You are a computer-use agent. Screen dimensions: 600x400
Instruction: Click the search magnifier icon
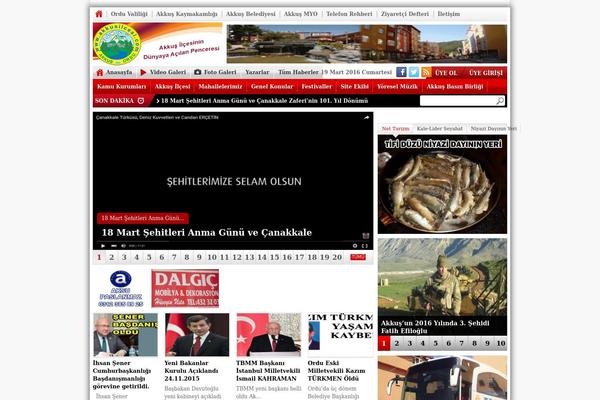(x=500, y=101)
